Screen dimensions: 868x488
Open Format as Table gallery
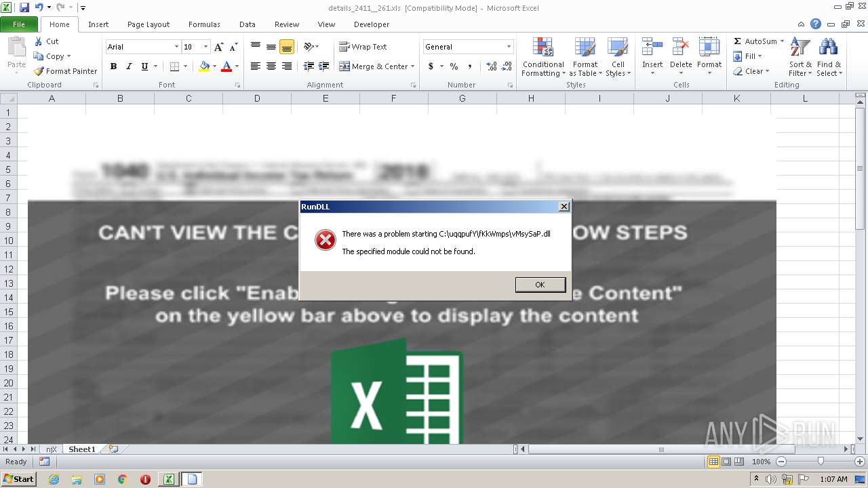[585, 58]
